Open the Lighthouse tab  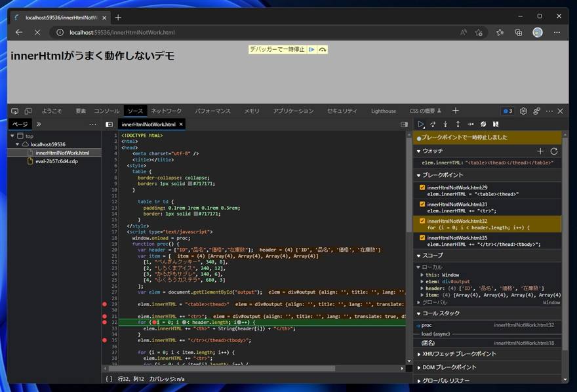(384, 111)
